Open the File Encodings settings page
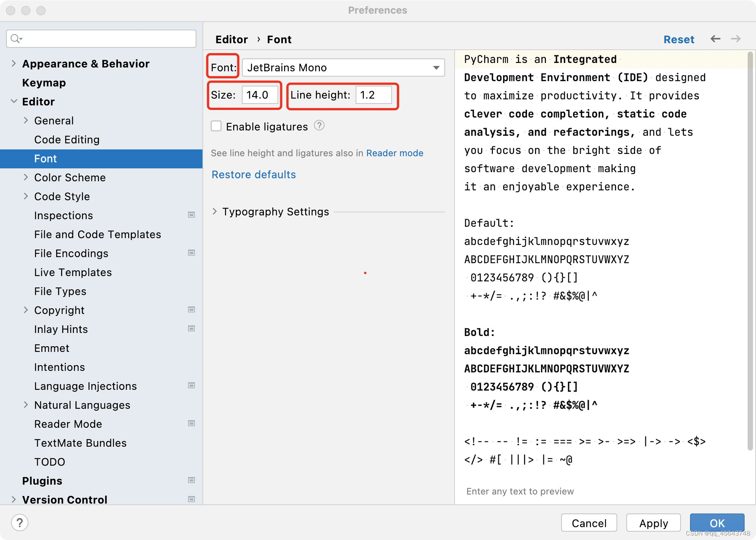 point(71,253)
